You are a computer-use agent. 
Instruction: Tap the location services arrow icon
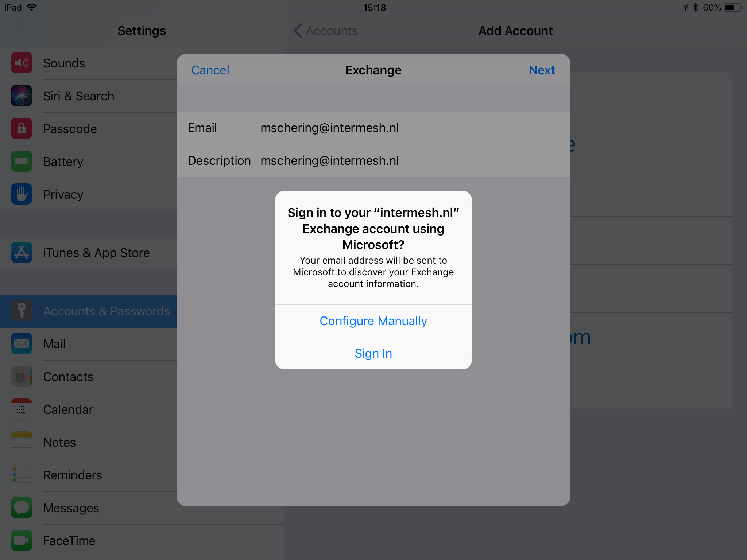[685, 7]
